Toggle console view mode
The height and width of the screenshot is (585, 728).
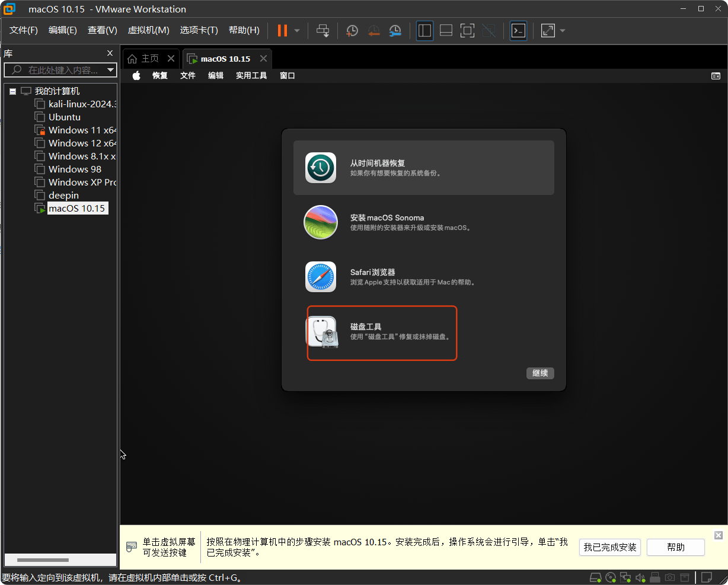pos(518,30)
